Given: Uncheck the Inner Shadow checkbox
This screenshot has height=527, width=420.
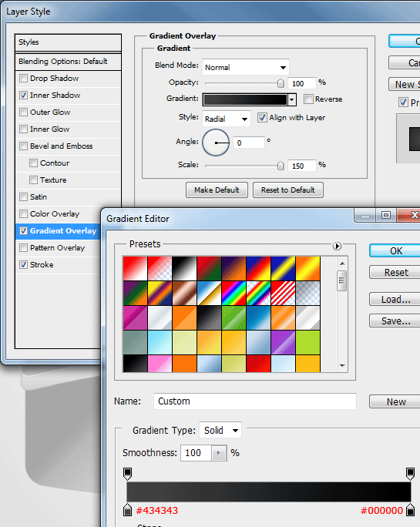Looking at the screenshot, I should tap(23, 95).
